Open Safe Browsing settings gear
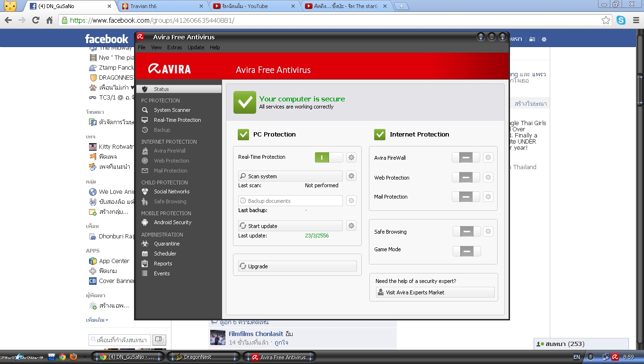Screen dimensions: 644x364 488,232
